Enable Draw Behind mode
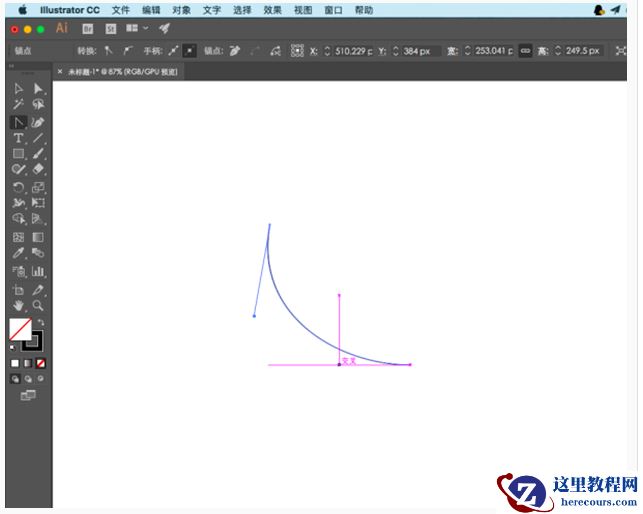Image resolution: width=643 pixels, height=514 pixels. 28,379
